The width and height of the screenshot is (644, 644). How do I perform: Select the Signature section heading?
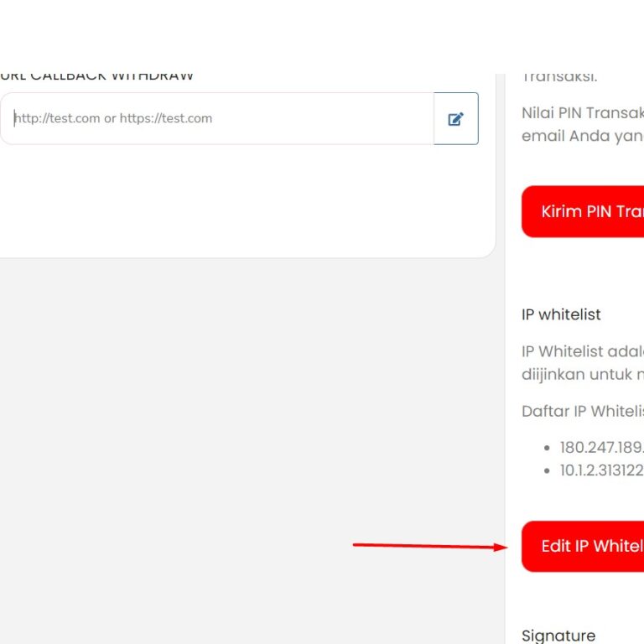point(558,636)
